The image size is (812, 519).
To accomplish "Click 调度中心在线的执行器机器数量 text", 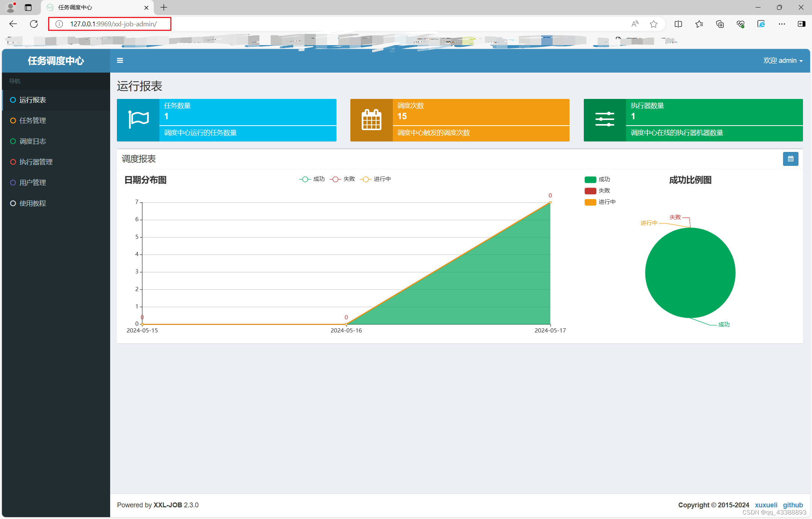I will [677, 133].
